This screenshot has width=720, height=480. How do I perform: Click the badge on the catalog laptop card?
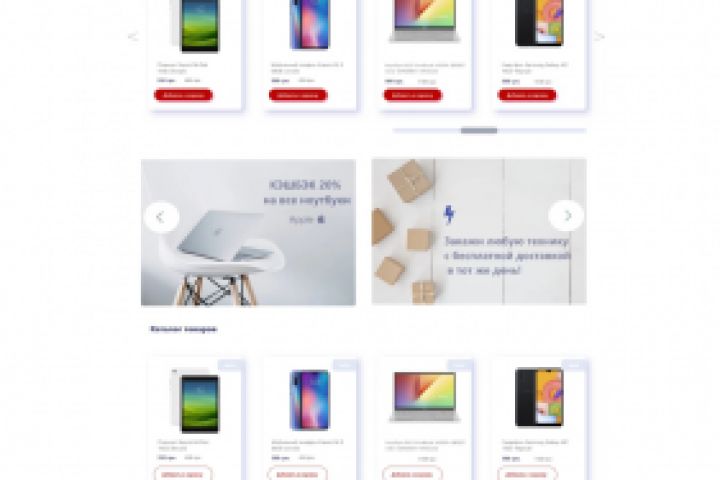pos(460,365)
